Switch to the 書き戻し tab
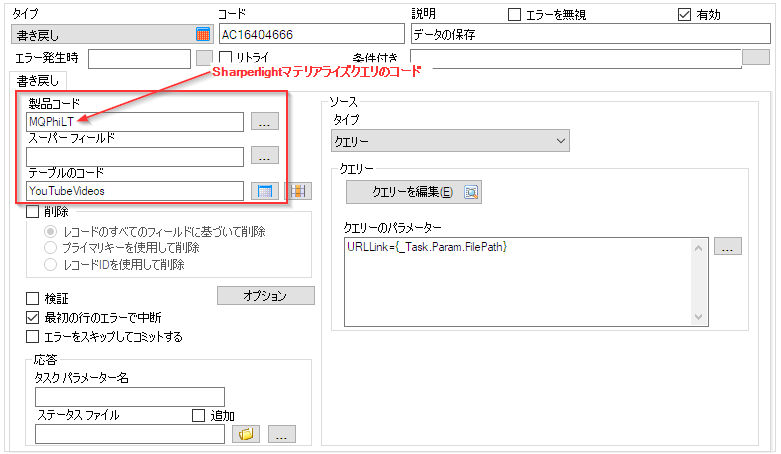Viewport: 781px width, 454px height. tap(38, 80)
